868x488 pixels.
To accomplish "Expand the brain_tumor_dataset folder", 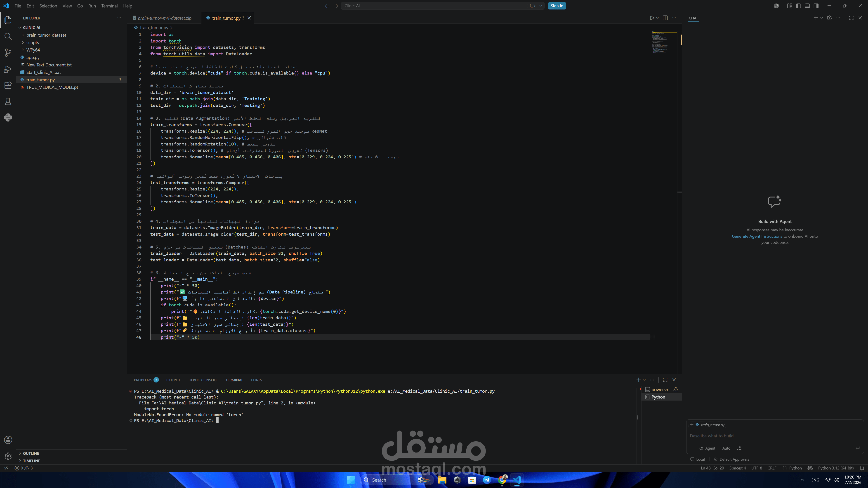I will click(46, 35).
